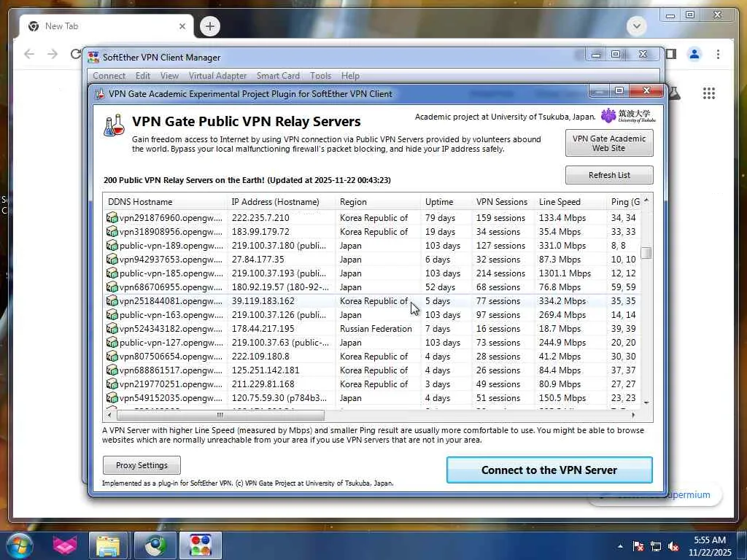Open File Explorer from the taskbar
Image resolution: width=747 pixels, height=560 pixels.
tap(108, 545)
